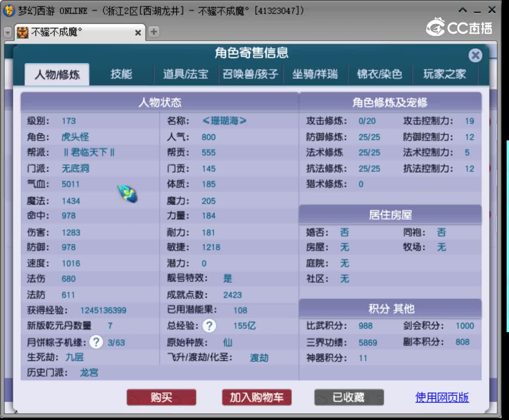Click the 帮贡 value 555

(208, 153)
